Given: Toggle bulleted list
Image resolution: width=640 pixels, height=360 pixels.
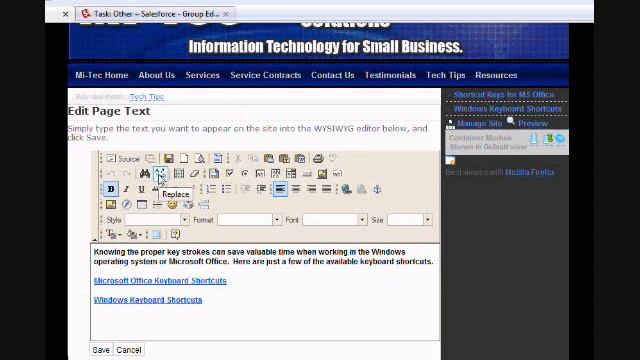Looking at the screenshot, I should click(x=227, y=189).
